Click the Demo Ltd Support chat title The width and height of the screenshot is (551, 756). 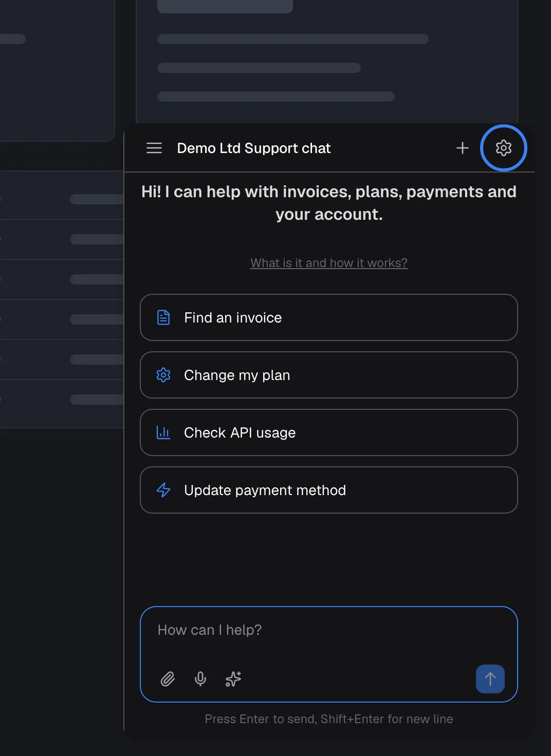pos(254,148)
